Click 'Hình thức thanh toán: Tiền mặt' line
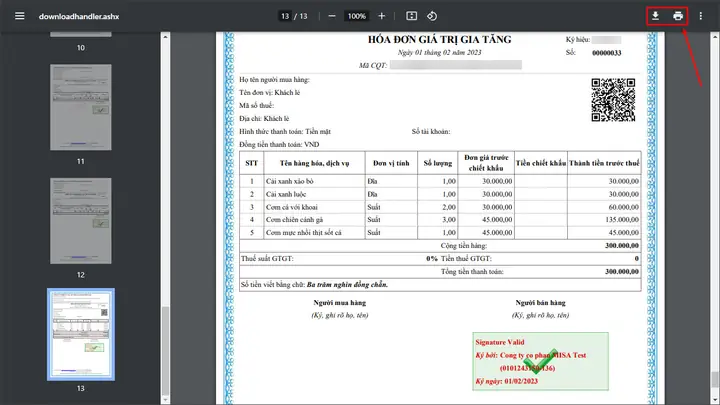 (285, 131)
